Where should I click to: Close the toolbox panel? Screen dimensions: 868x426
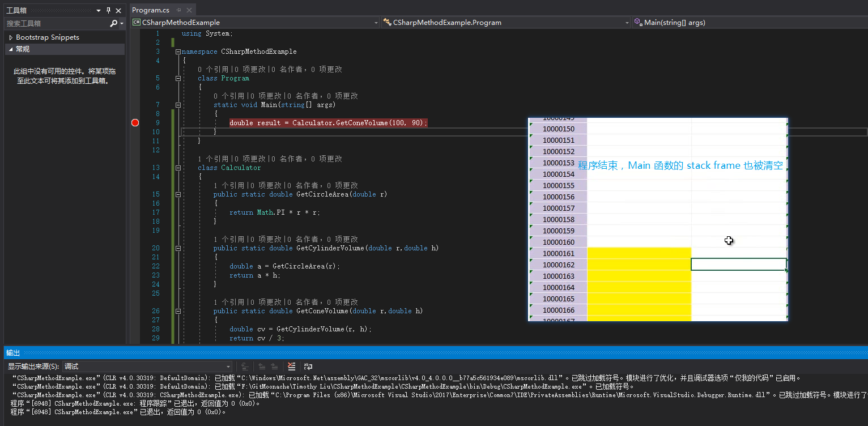click(x=118, y=11)
